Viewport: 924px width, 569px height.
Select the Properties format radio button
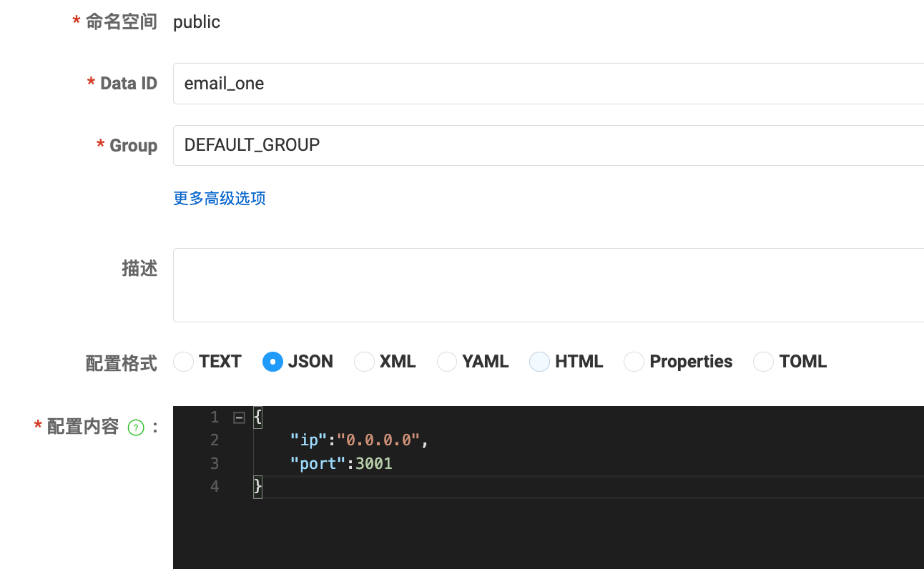click(x=634, y=362)
